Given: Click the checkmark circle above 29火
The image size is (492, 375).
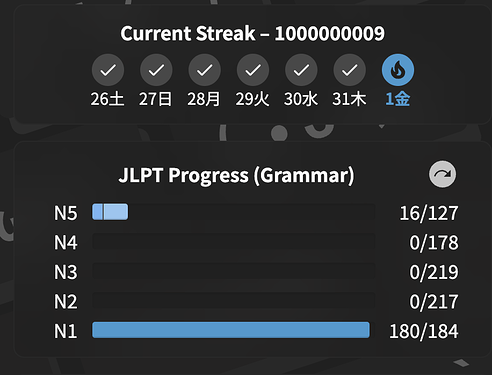Looking at the screenshot, I should tap(253, 70).
